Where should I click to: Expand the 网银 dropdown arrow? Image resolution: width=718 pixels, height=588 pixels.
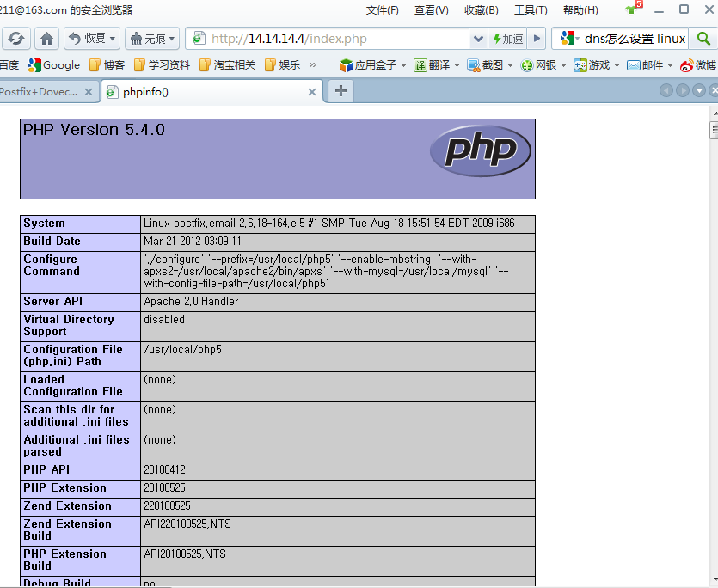pyautogui.click(x=564, y=66)
